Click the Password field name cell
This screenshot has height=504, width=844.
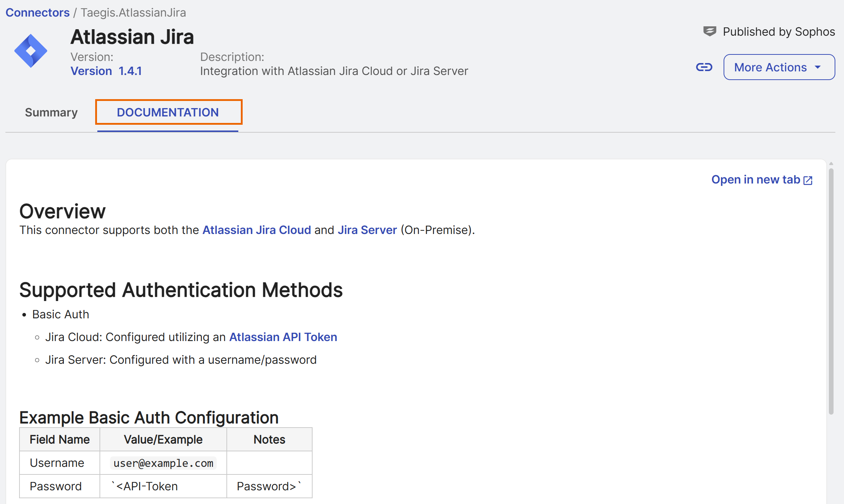click(x=59, y=486)
